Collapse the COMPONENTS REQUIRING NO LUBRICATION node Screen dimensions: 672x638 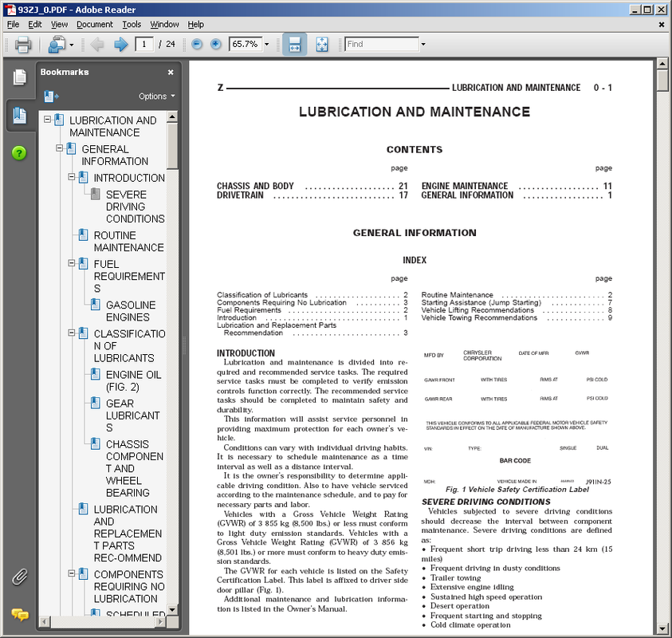pyautogui.click(x=72, y=573)
